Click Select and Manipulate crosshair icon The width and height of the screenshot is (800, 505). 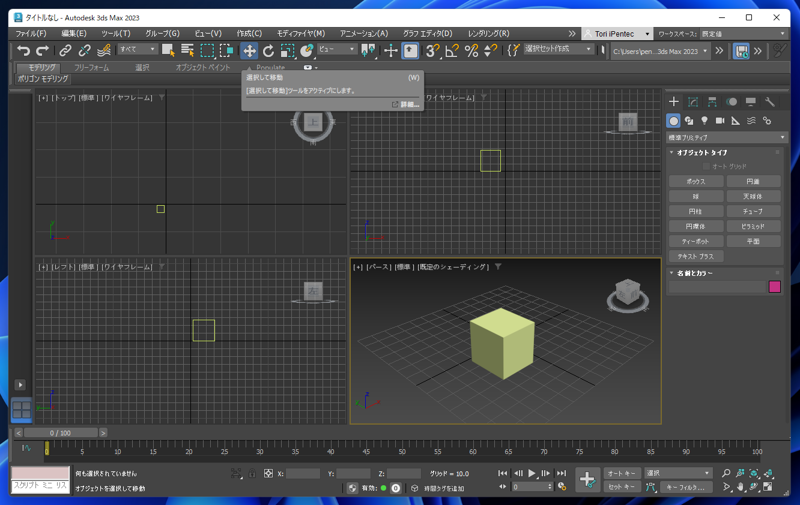[x=391, y=50]
